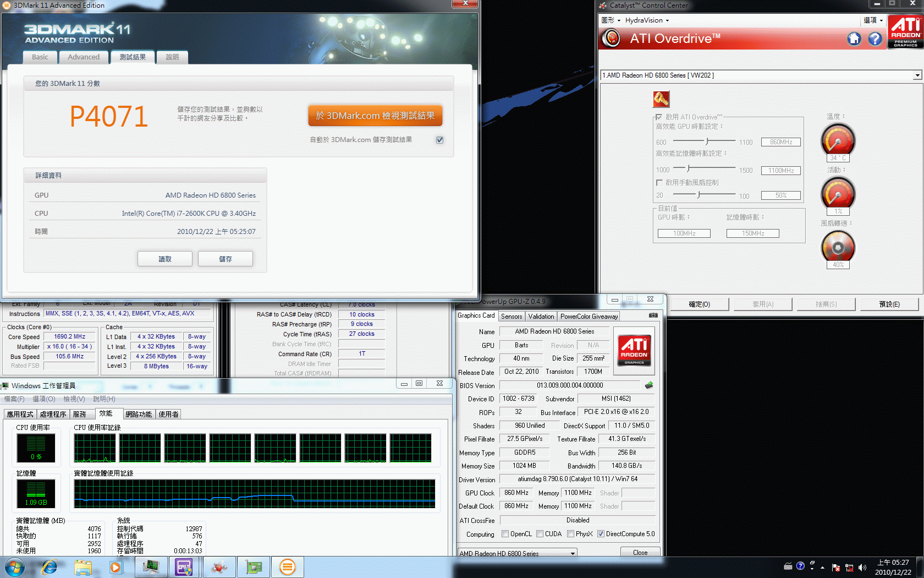Open the Catalyst help question mark icon
The width and height of the screenshot is (924, 578).
pyautogui.click(x=875, y=39)
